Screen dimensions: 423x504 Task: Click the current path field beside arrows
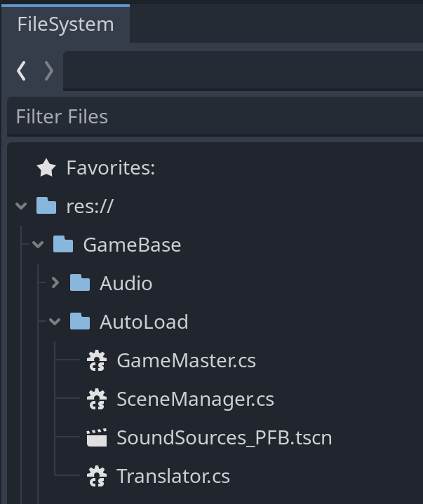242,70
